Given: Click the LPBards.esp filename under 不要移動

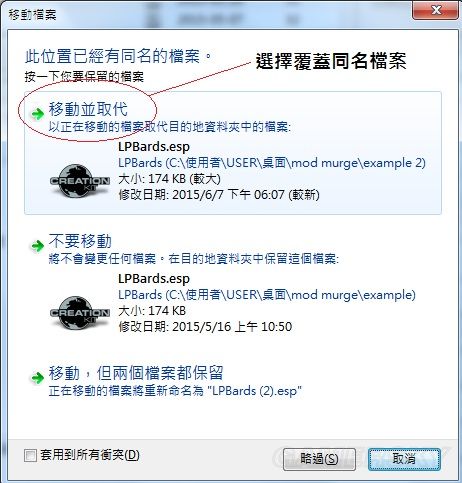Looking at the screenshot, I should point(154,279).
